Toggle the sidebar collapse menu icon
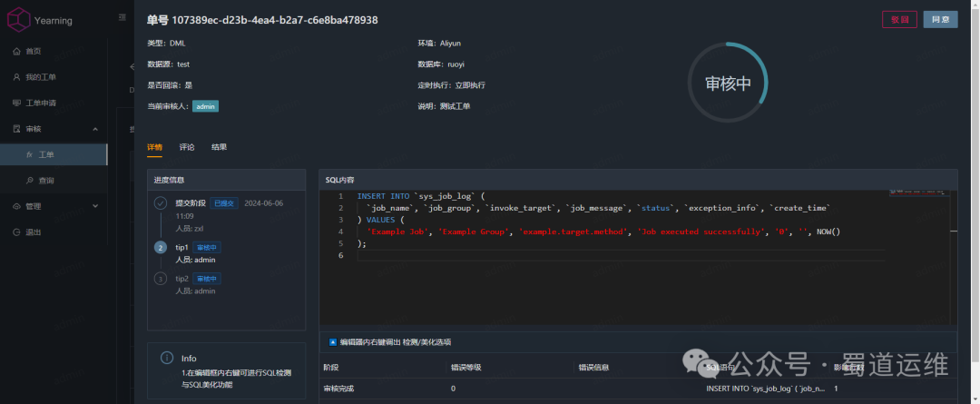This screenshot has width=980, height=404. tap(122, 18)
